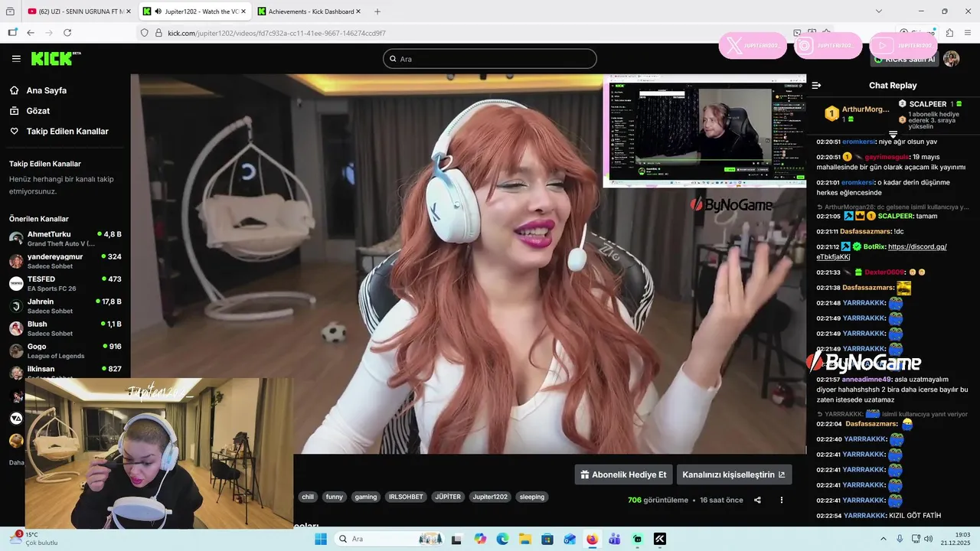Click the YouTube Jupiter1202 social badge
The width and height of the screenshot is (980, 551).
[x=903, y=46]
